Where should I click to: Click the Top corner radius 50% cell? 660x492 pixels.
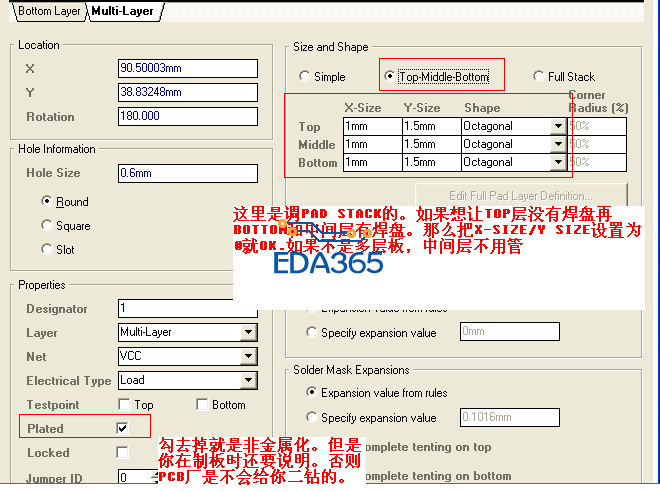597,126
